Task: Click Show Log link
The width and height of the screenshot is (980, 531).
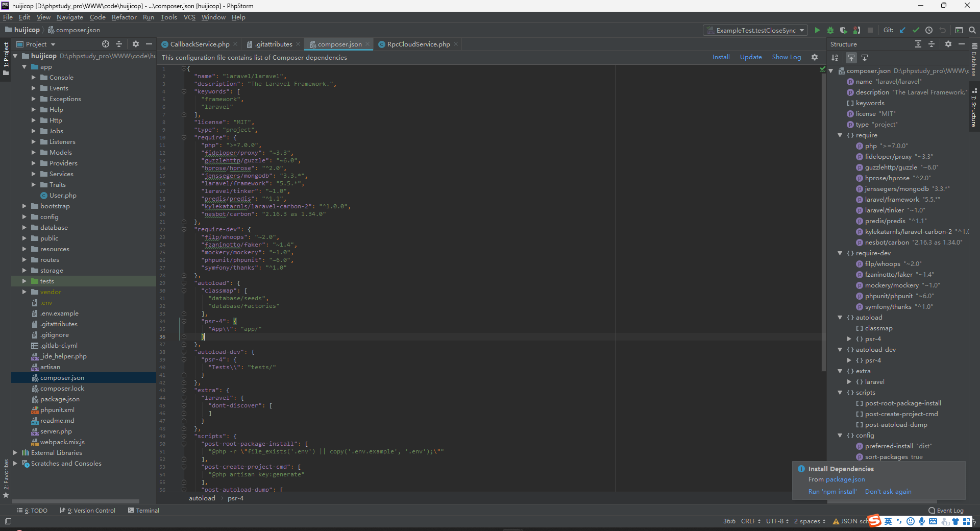Action: (787, 57)
